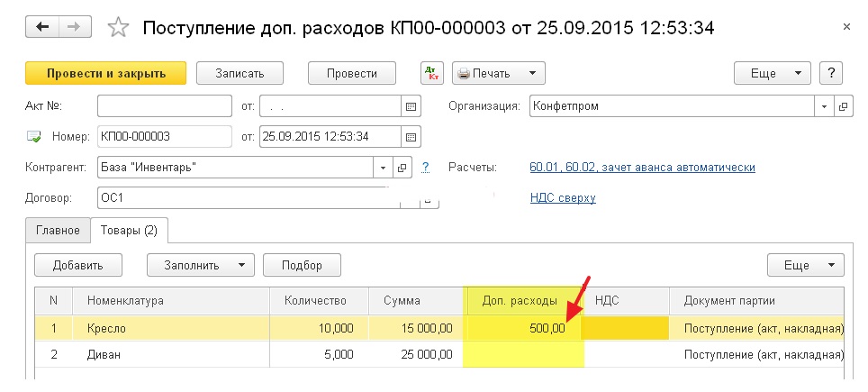Click the Провести button
868x392 pixels.
pos(351,73)
